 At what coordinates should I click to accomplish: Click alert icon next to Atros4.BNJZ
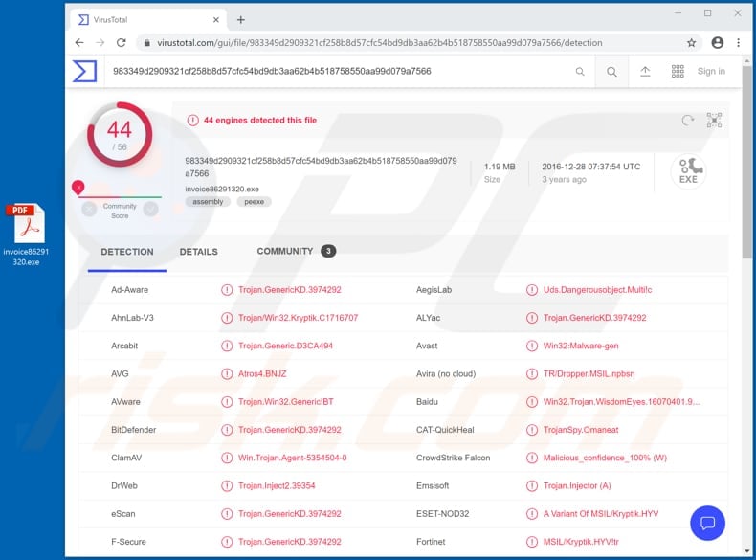227,374
